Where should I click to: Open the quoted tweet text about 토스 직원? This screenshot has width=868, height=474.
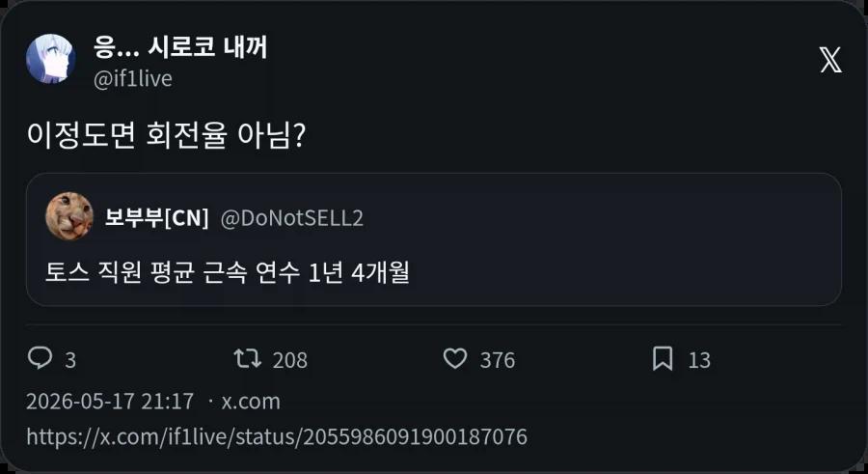pyautogui.click(x=227, y=272)
